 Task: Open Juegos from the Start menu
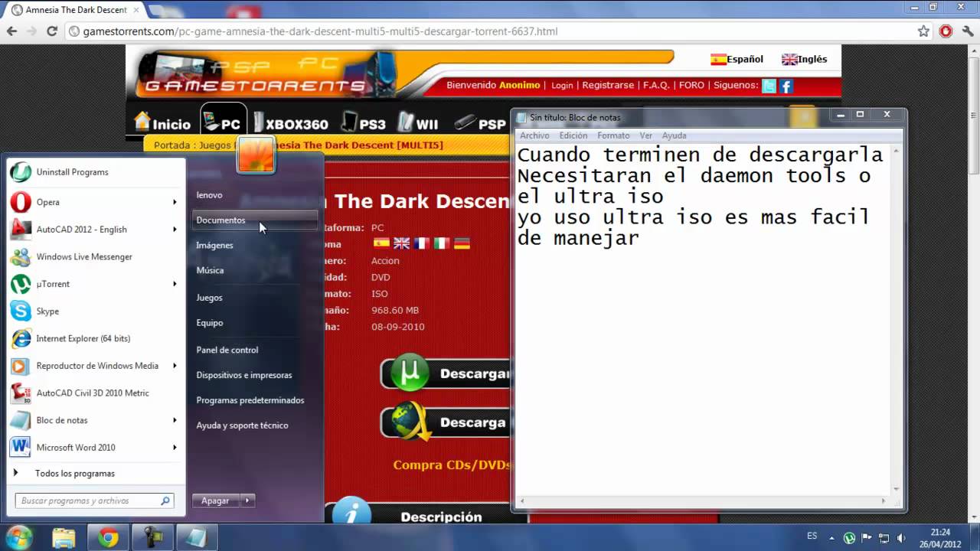tap(209, 298)
